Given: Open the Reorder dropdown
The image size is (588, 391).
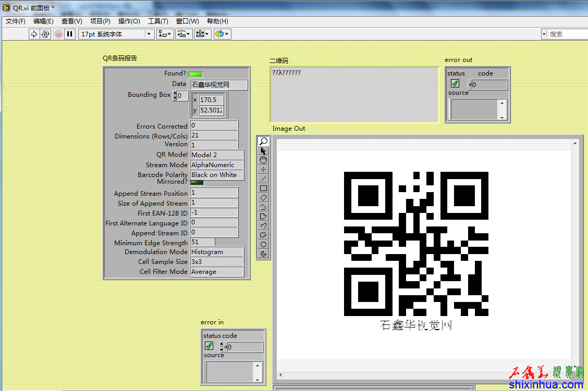Looking at the screenshot, I should click(222, 34).
